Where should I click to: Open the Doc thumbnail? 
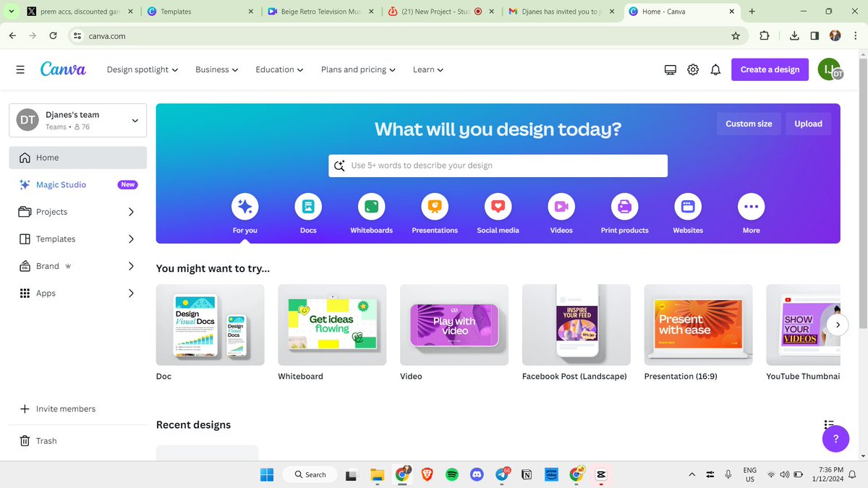(210, 325)
